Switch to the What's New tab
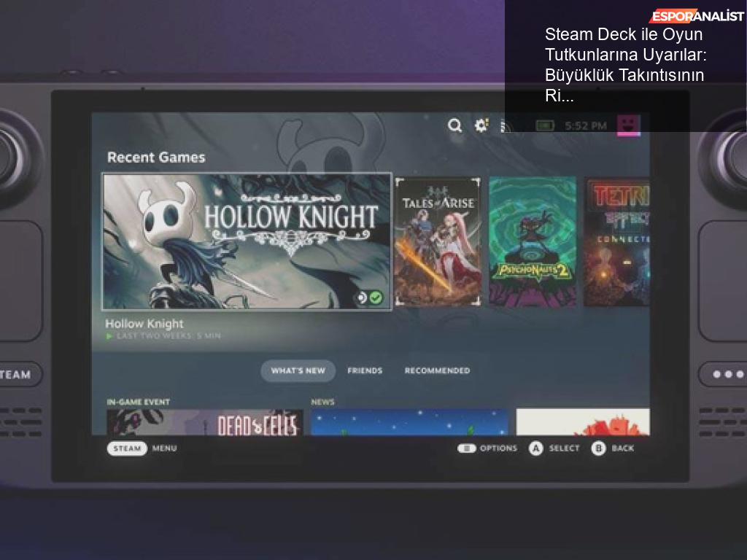The height and width of the screenshot is (560, 747). tap(298, 370)
